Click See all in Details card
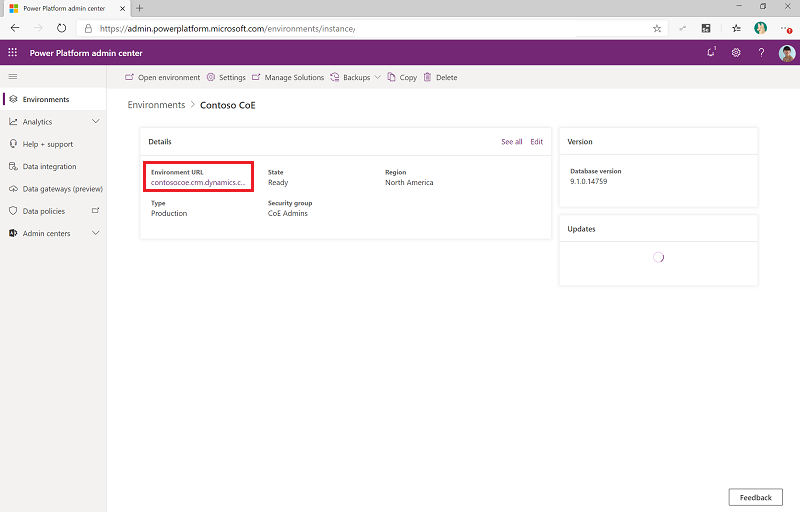The height and width of the screenshot is (512, 800). tap(512, 142)
